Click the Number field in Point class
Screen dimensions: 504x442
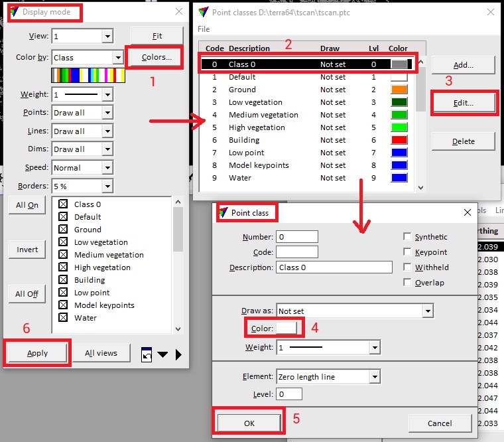click(297, 237)
